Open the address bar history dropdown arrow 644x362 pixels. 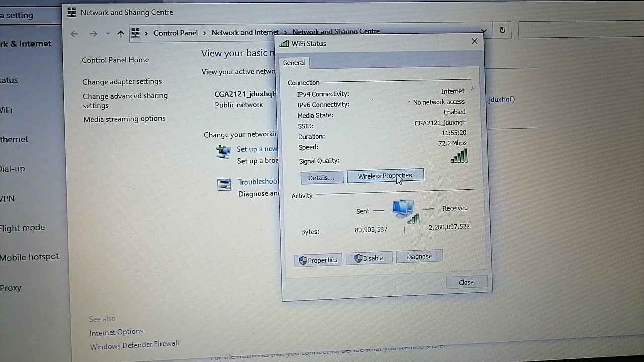pyautogui.click(x=484, y=31)
